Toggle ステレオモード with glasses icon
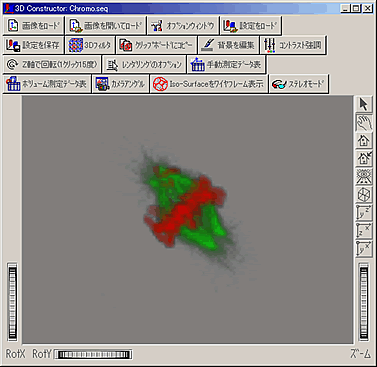 (x=299, y=84)
